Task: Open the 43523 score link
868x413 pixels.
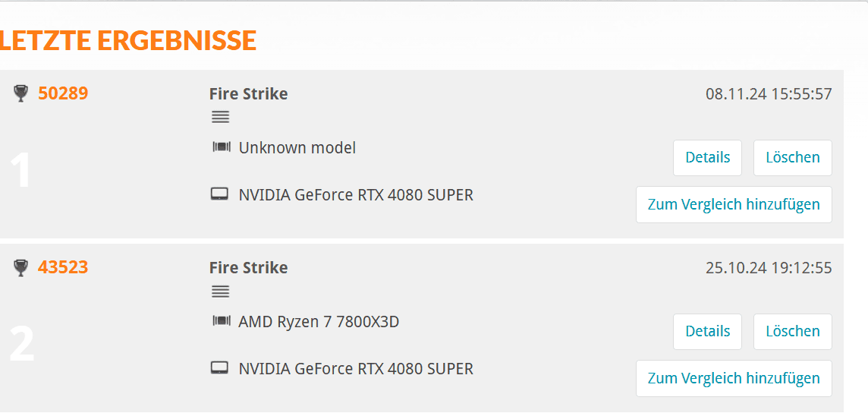Action: pyautogui.click(x=63, y=267)
